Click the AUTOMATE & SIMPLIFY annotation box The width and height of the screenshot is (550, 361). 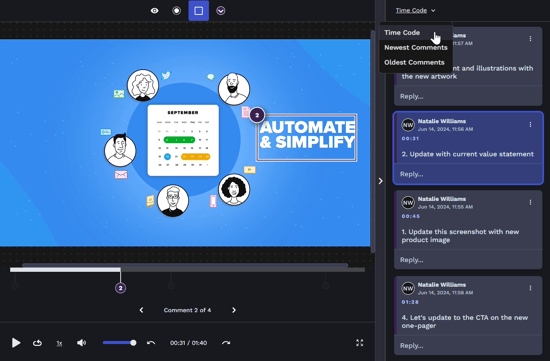coord(307,138)
